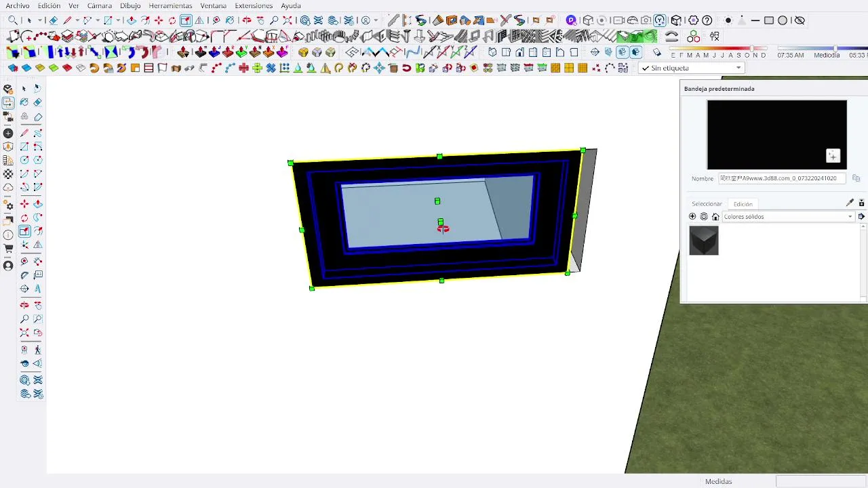Expand the Rectangle shape dropdown arrow
This screenshot has height=488, width=868.
(118, 20)
